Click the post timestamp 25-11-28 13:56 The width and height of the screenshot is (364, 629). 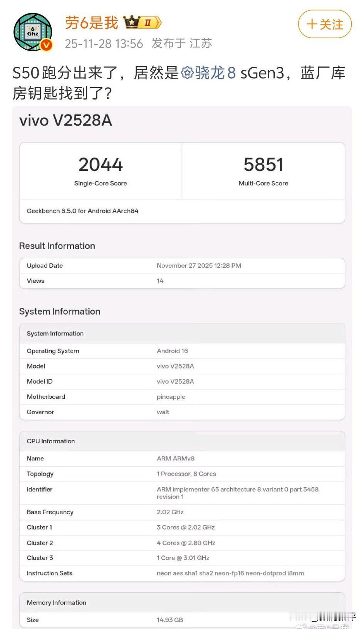click(x=104, y=44)
